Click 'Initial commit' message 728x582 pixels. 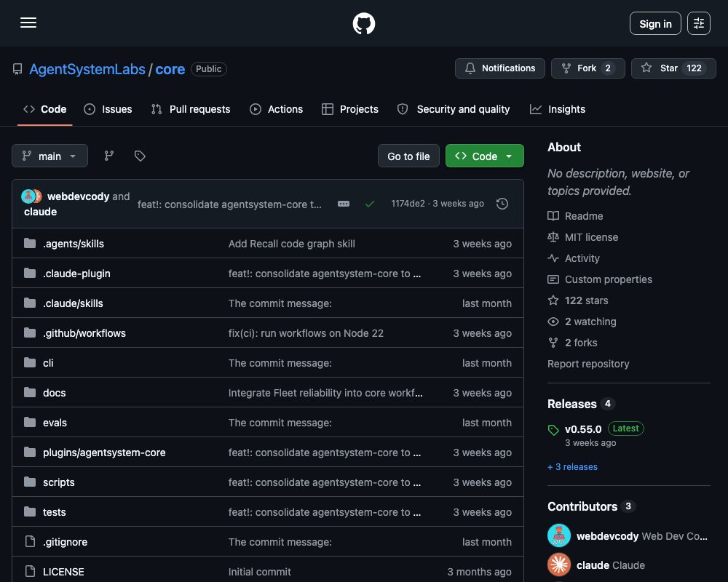pyautogui.click(x=260, y=572)
